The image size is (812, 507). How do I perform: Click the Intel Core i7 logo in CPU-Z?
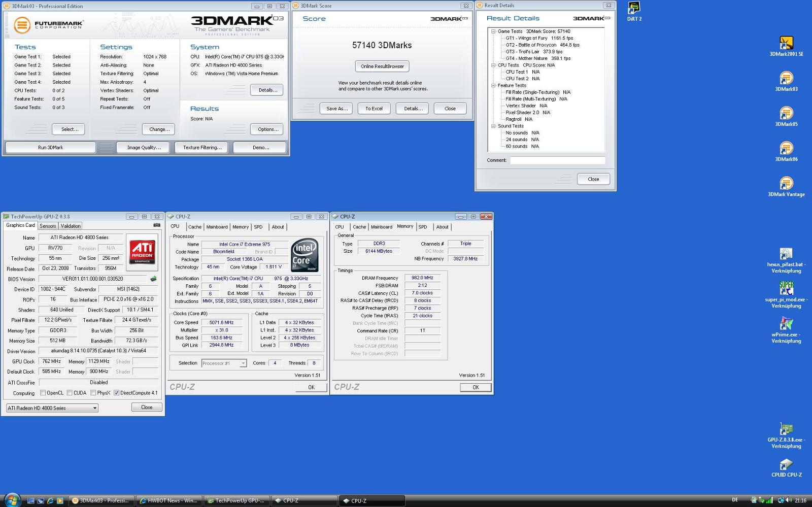click(304, 255)
